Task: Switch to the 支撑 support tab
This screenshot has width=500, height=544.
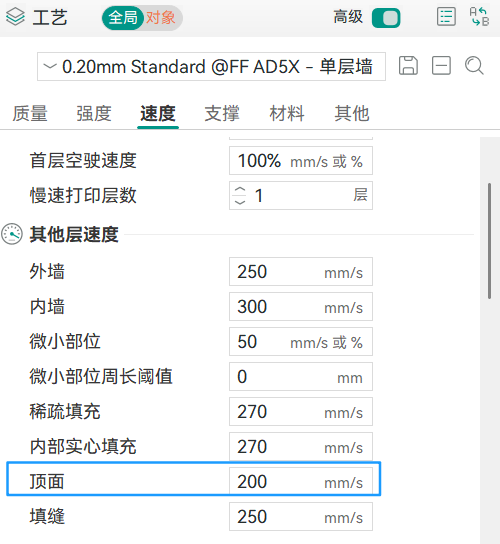Action: 222,113
